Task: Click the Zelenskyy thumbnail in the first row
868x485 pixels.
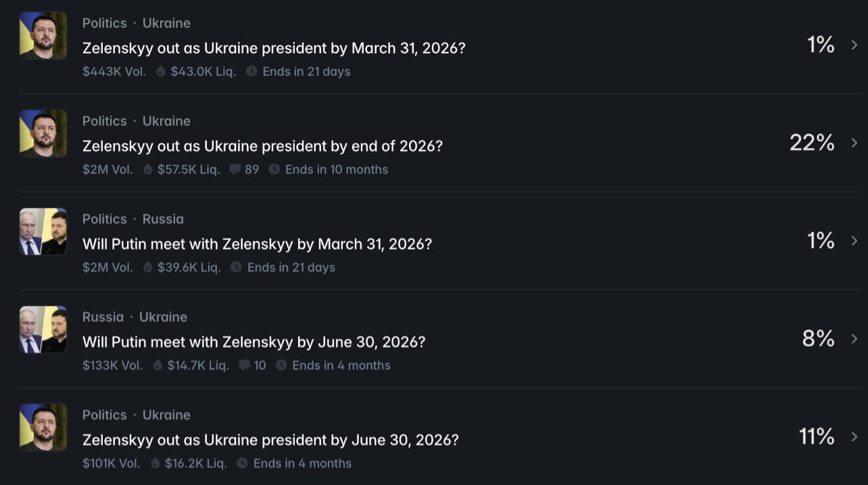Action: 43,36
